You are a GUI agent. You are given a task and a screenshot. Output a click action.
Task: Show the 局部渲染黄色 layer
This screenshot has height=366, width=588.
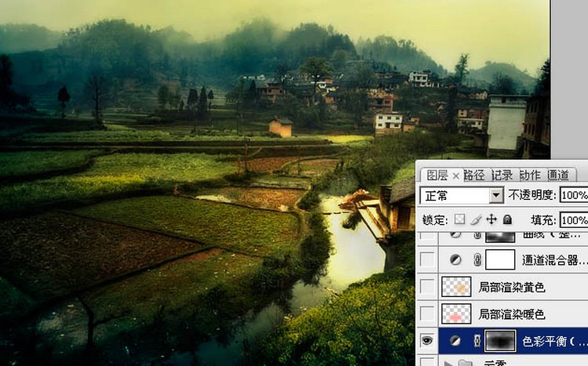pyautogui.click(x=426, y=287)
